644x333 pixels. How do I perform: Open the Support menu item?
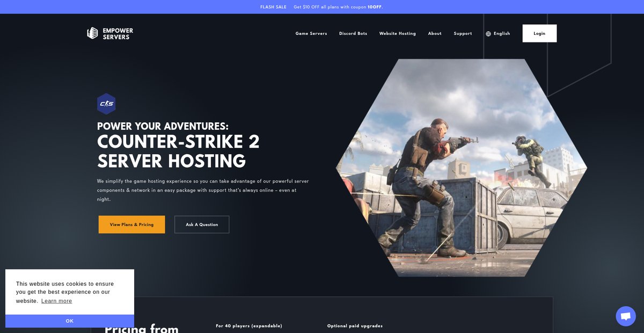point(463,33)
